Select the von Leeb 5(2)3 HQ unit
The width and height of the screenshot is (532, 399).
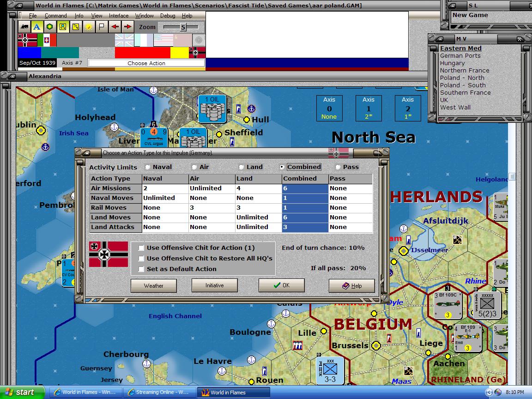point(487,305)
